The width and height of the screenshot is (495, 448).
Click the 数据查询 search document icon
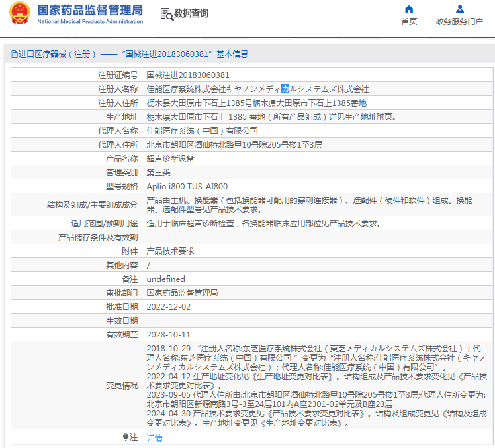click(166, 14)
